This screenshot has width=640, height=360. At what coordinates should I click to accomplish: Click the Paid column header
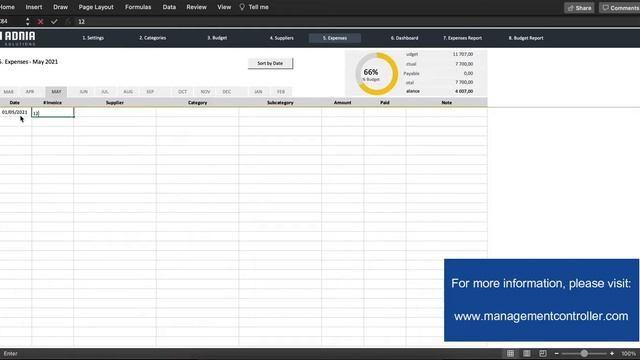[385, 103]
